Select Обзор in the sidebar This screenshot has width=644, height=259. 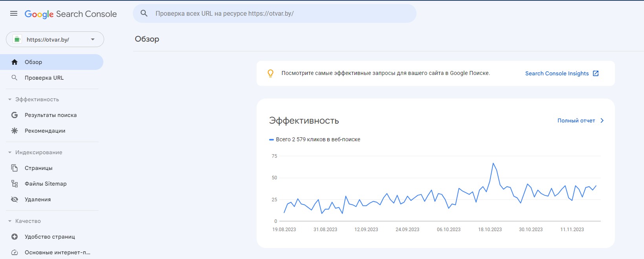click(51, 62)
